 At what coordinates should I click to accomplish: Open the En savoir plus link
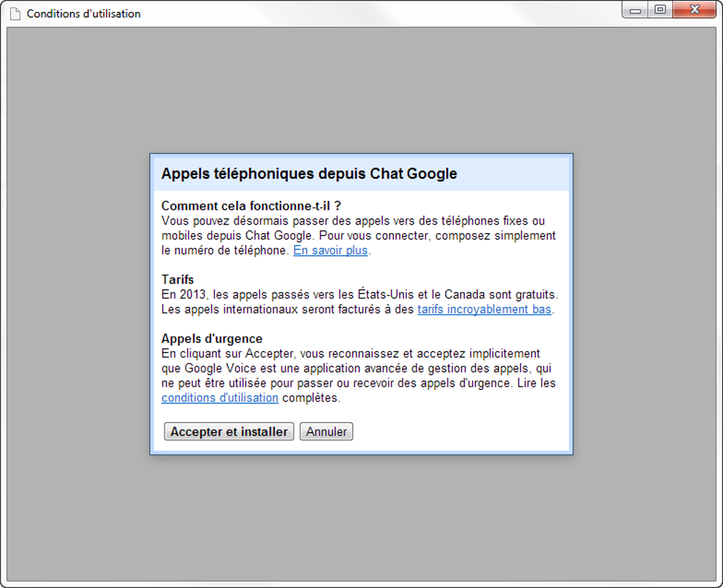(330, 250)
